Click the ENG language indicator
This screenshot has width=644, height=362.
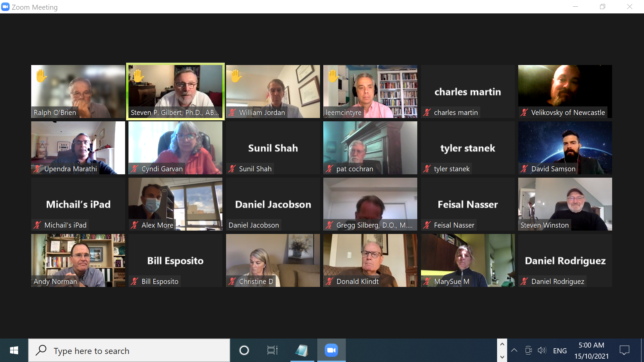click(x=560, y=351)
